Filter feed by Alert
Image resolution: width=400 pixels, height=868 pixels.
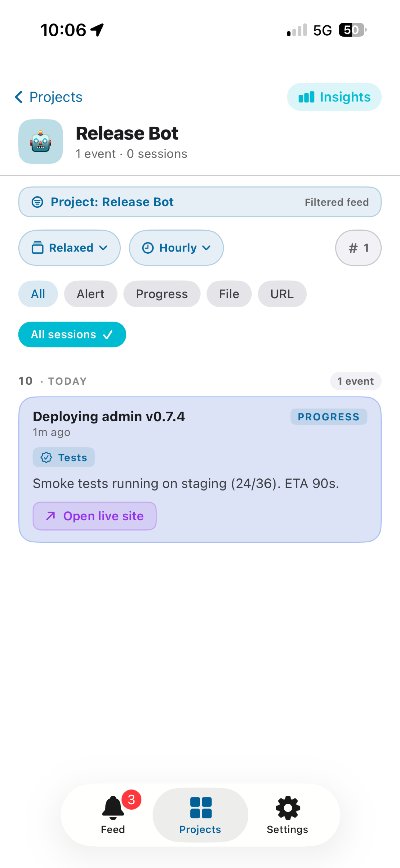pos(91,294)
